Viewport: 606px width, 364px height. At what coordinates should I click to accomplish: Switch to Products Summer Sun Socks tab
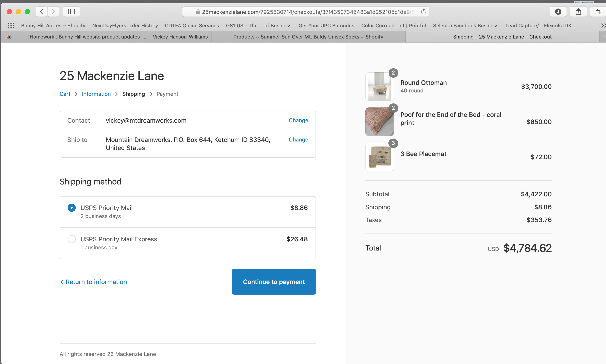click(x=308, y=37)
